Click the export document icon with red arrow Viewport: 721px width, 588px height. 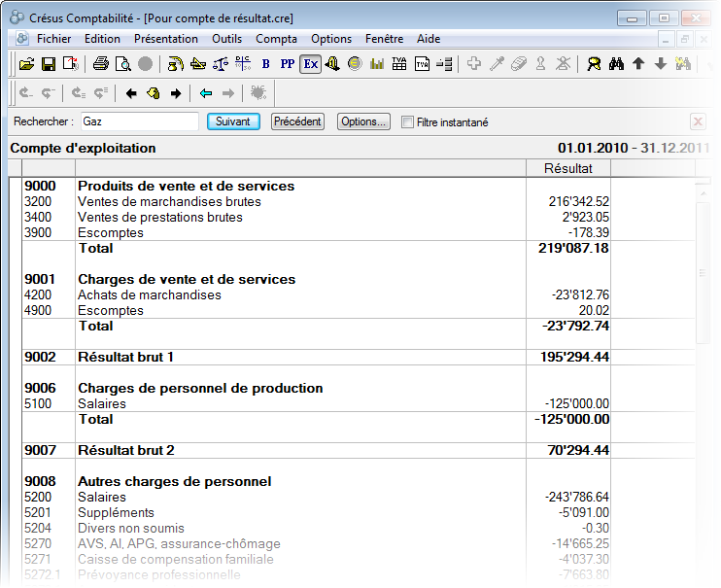[70, 64]
